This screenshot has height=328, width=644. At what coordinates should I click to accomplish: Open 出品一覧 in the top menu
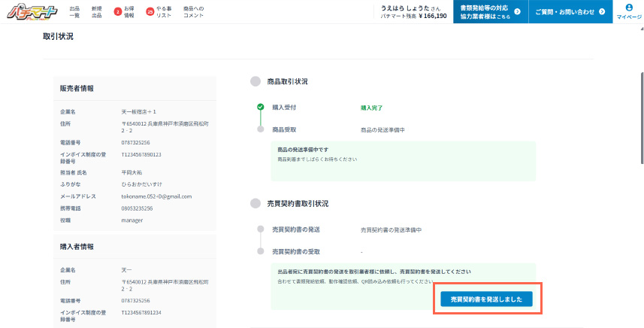[74, 12]
